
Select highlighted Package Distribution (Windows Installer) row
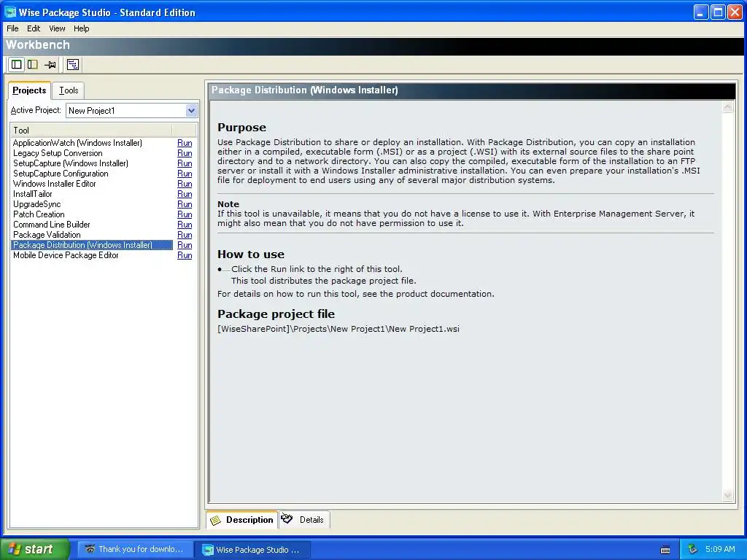click(91, 245)
